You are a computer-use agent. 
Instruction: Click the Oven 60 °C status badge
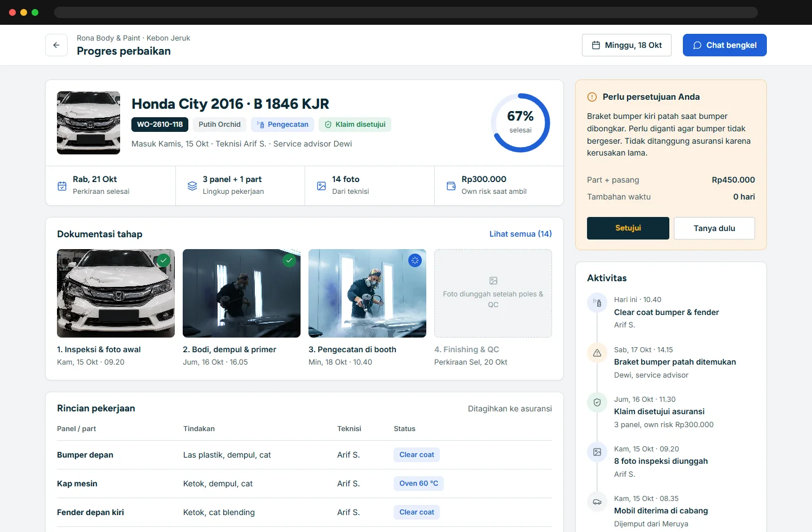pos(418,484)
